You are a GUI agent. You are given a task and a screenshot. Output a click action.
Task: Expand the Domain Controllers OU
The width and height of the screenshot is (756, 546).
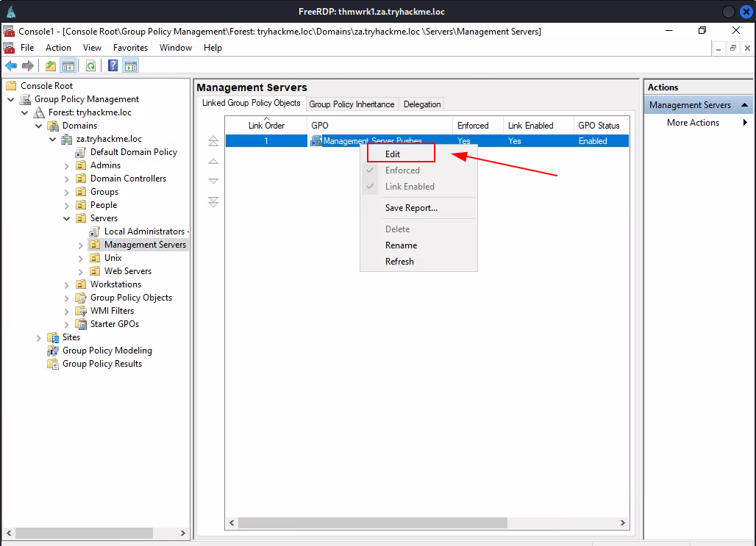click(x=66, y=179)
